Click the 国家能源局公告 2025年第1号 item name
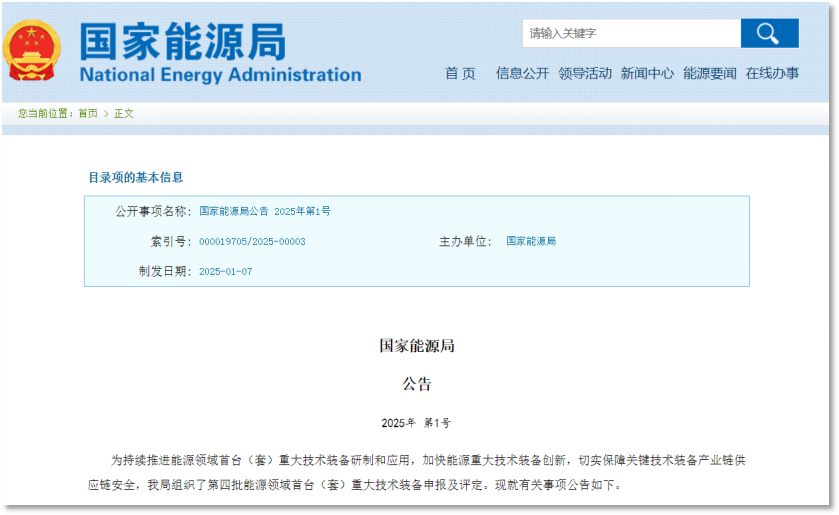Viewport: 839px width, 515px height. click(x=265, y=211)
